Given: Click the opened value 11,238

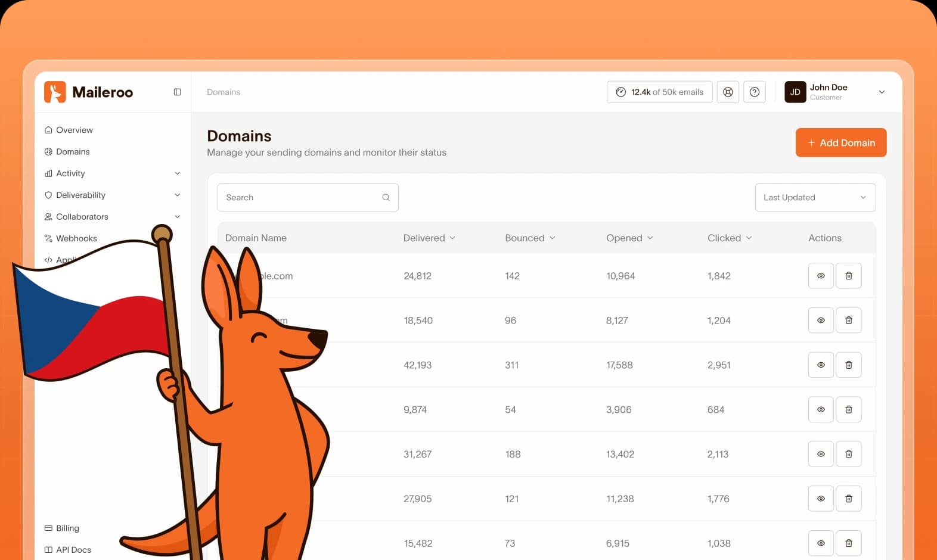Looking at the screenshot, I should 620,499.
